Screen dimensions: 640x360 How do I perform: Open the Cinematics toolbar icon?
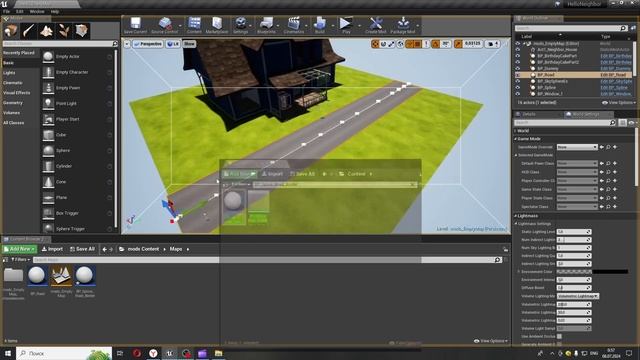294,23
